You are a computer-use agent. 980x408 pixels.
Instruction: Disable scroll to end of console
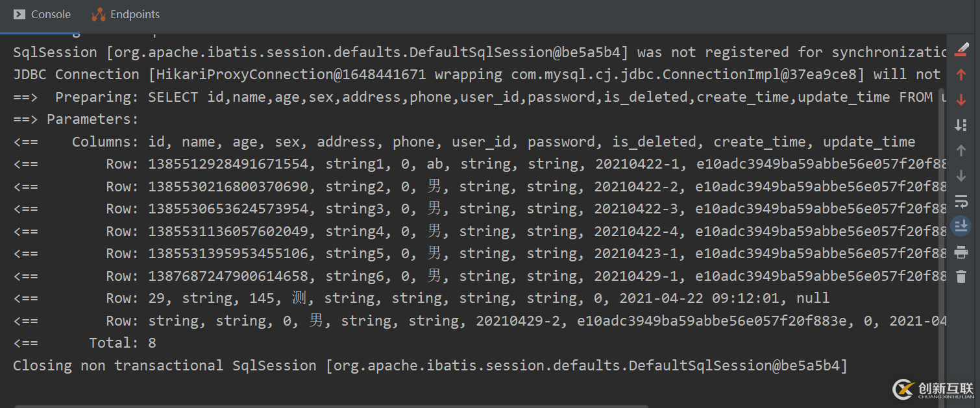[961, 226]
